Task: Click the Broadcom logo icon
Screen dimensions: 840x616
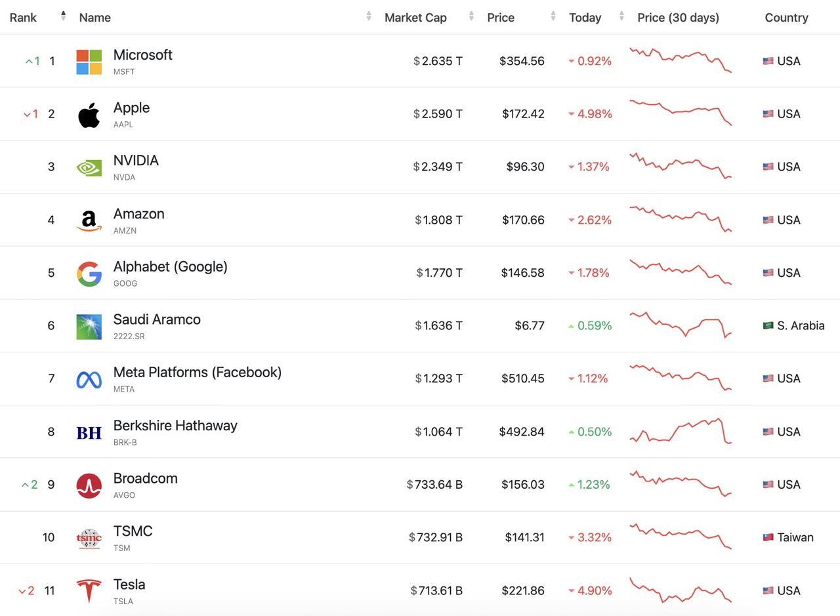Action: (89, 485)
